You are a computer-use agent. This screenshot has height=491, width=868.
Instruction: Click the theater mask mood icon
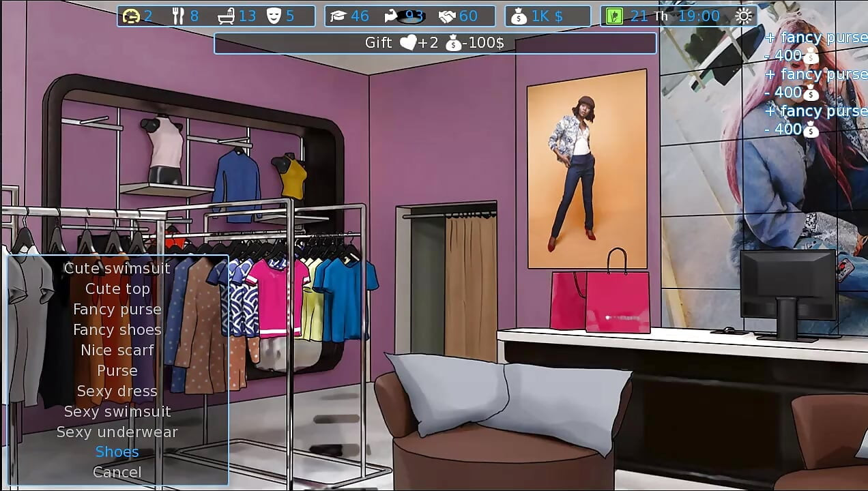click(274, 16)
